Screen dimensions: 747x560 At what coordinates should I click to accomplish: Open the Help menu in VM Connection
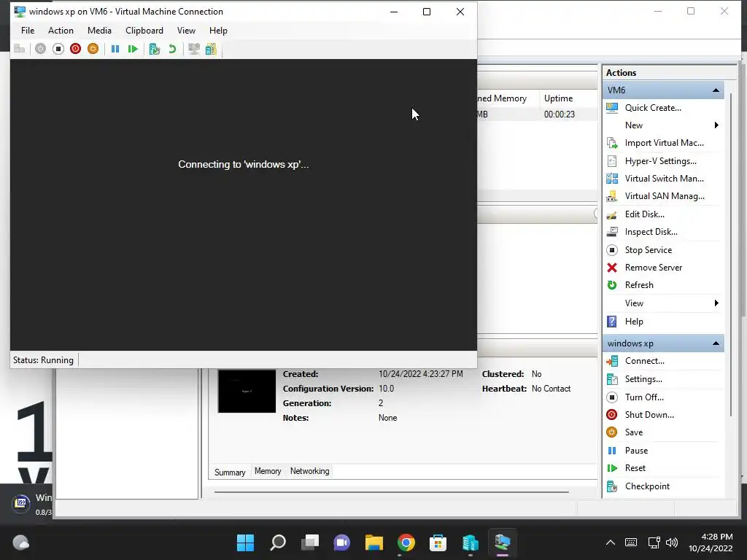[x=218, y=31]
